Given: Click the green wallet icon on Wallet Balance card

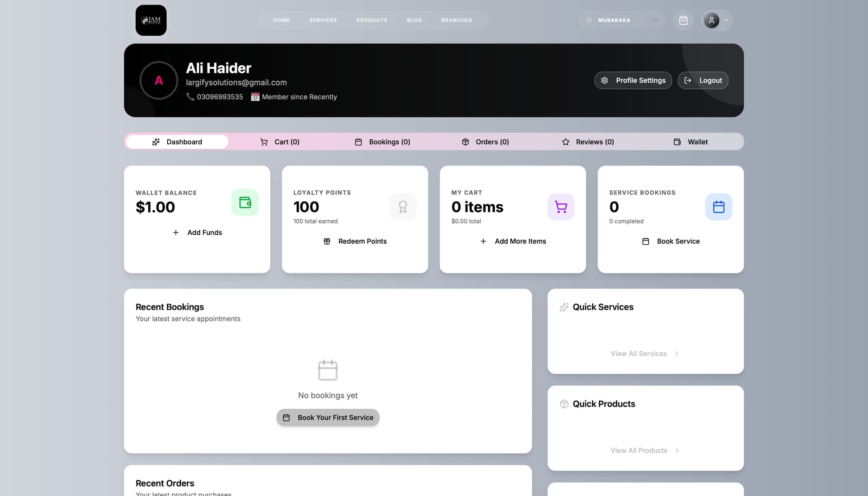Looking at the screenshot, I should point(245,203).
